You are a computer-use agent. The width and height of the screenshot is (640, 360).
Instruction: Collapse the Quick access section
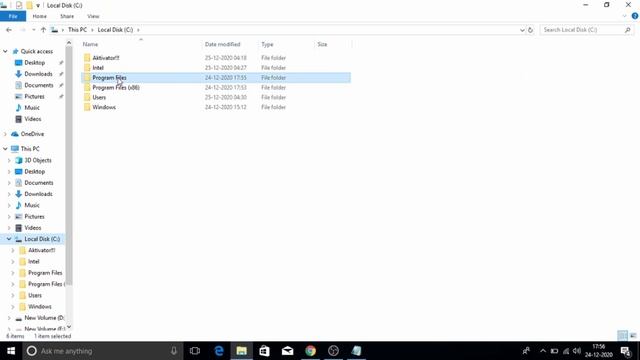[x=5, y=51]
